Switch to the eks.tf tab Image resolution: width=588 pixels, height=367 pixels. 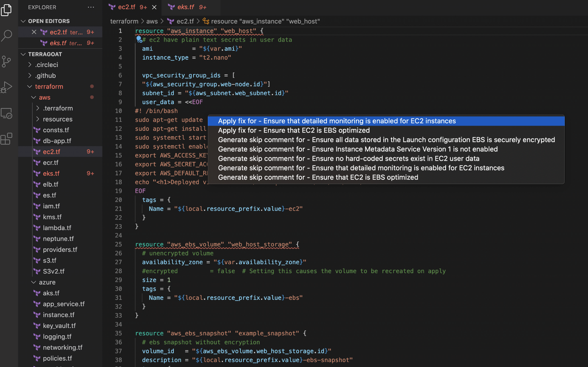click(186, 7)
